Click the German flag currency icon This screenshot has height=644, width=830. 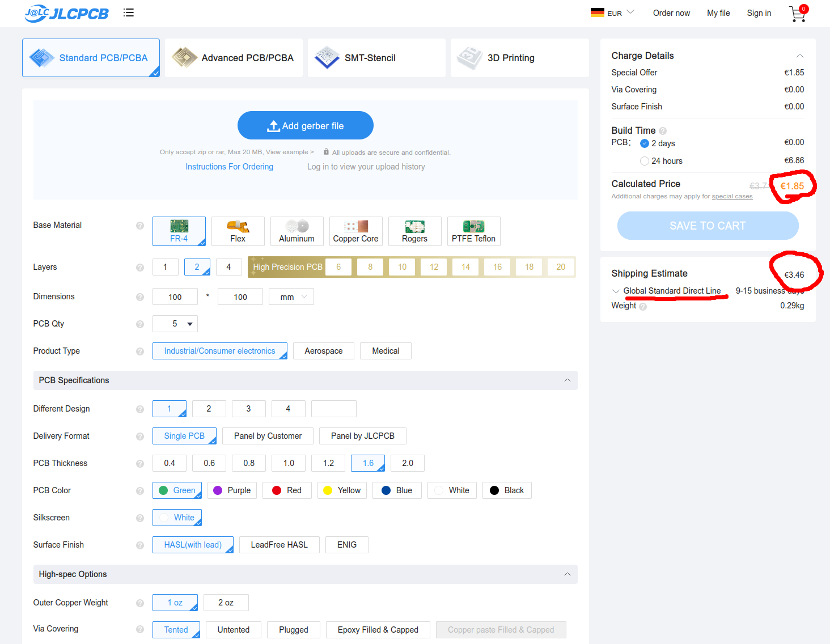click(x=597, y=12)
